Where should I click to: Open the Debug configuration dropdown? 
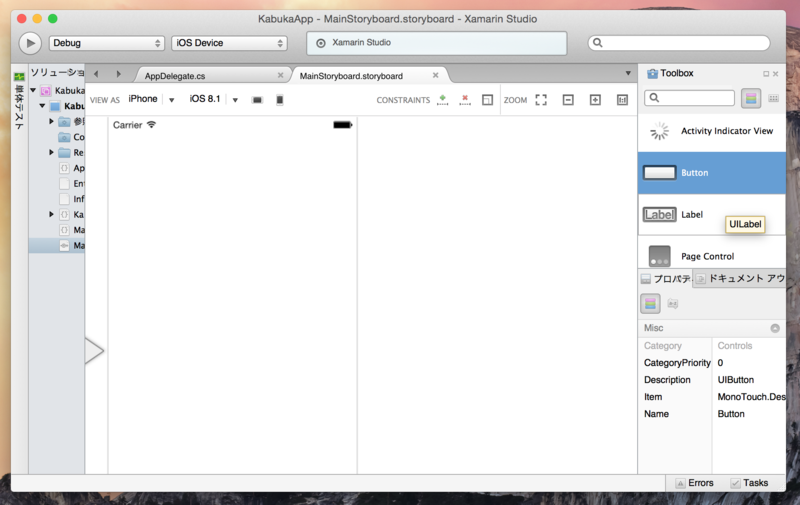(107, 43)
